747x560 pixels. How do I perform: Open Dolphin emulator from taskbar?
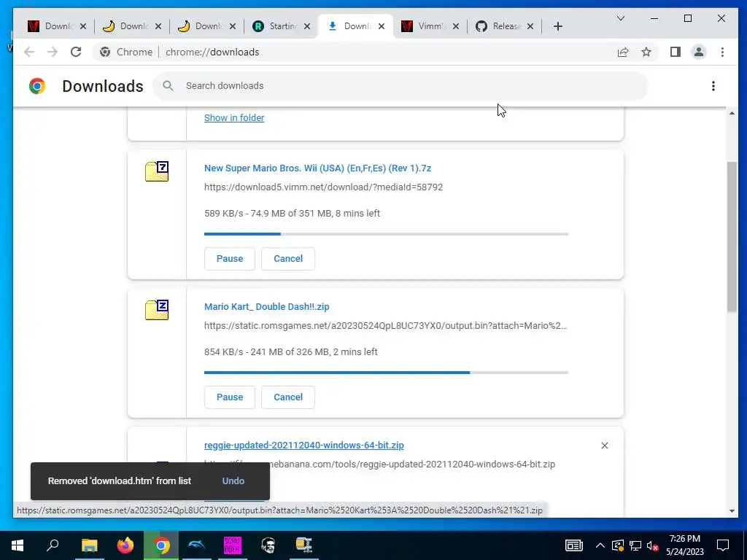coord(197,545)
